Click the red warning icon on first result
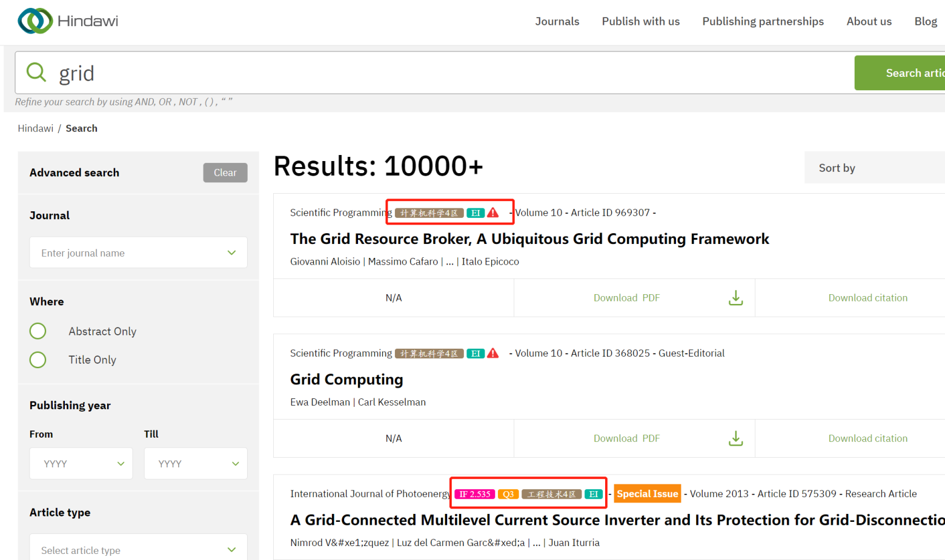The width and height of the screenshot is (945, 560). [493, 212]
